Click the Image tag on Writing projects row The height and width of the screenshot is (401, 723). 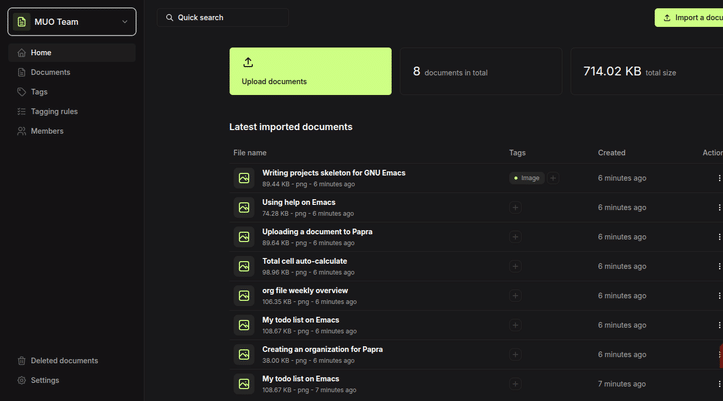point(527,178)
